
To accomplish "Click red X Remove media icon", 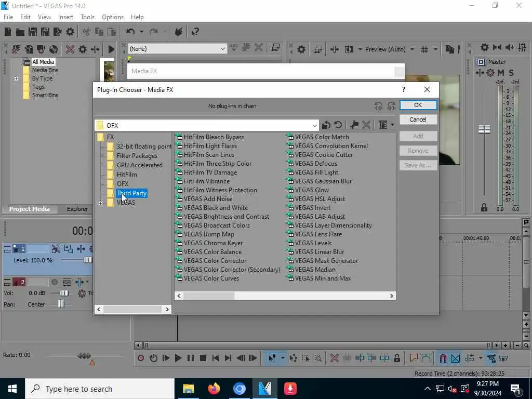I will pyautogui.click(x=70, y=49).
